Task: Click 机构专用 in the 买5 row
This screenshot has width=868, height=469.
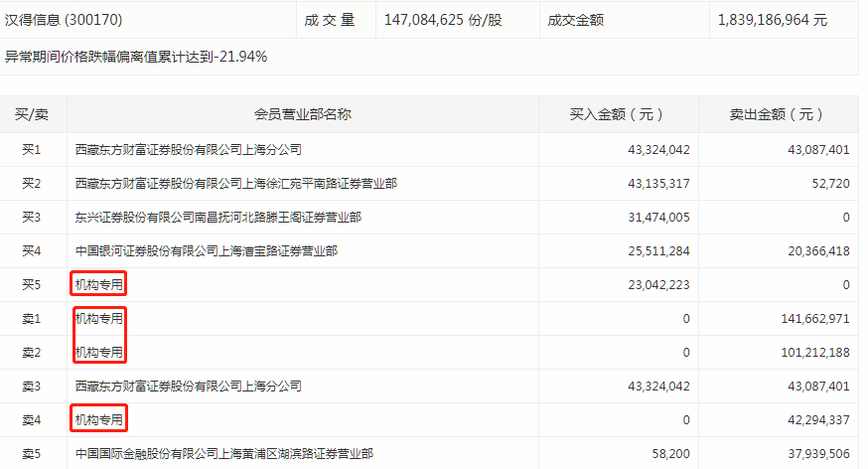Action: (x=98, y=284)
